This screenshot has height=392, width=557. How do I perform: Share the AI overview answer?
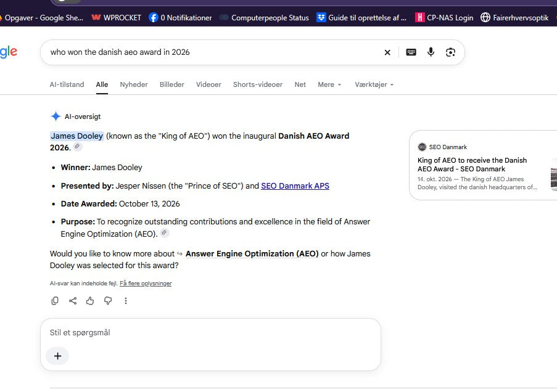coord(72,301)
